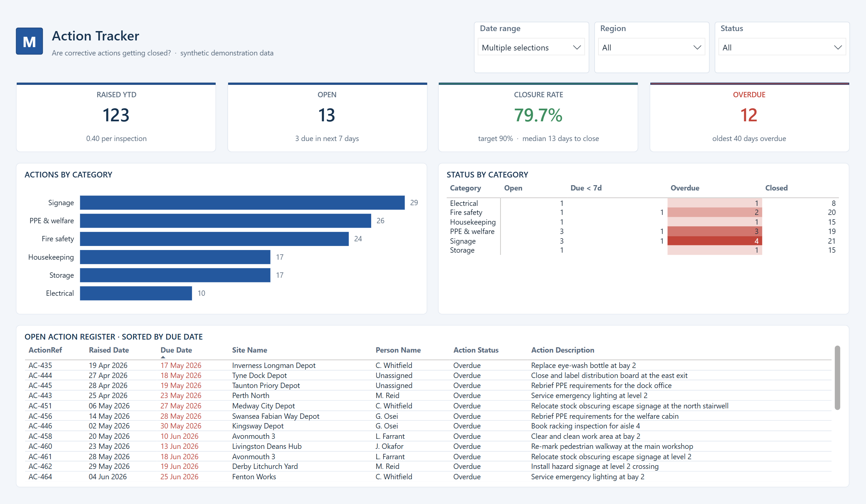
Task: Select the Overdue card value 12
Action: pyautogui.click(x=749, y=115)
